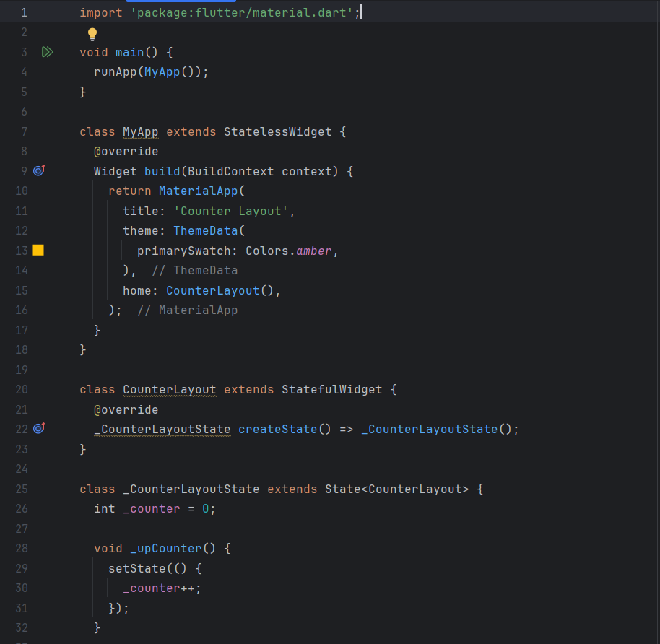Click the // MaterialApp closing hint
Image resolution: width=660 pixels, height=644 pixels.
click(x=188, y=310)
